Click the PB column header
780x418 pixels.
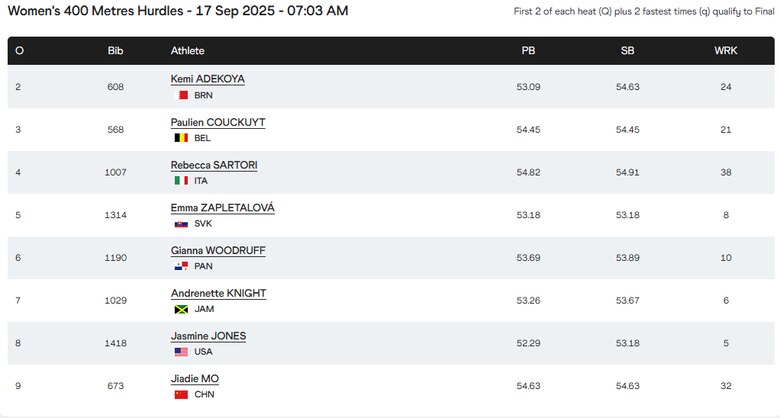528,50
